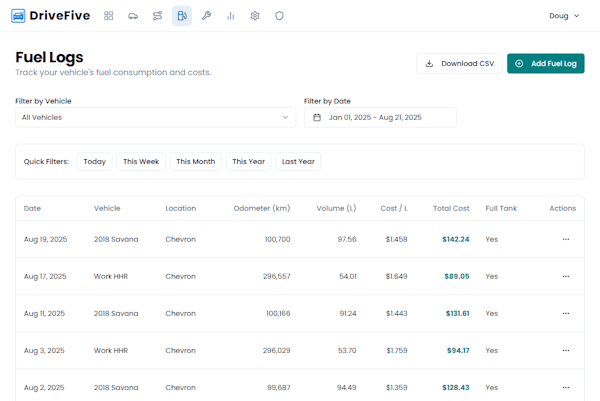
Task: Select the fuel pump icon in the navbar
Action: click(182, 16)
